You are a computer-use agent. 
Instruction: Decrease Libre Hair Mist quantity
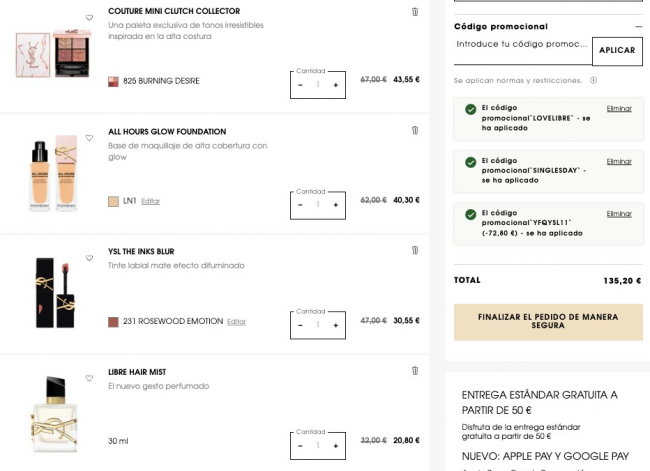tap(300, 445)
